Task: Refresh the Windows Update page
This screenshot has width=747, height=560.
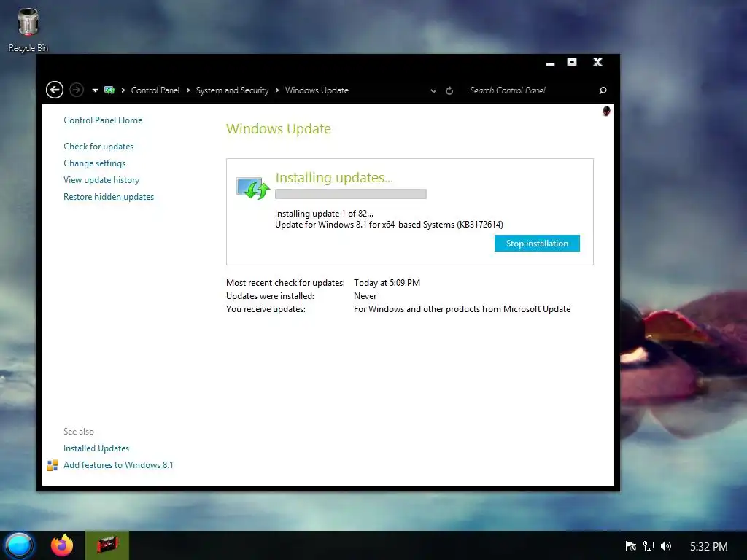Action: click(449, 90)
